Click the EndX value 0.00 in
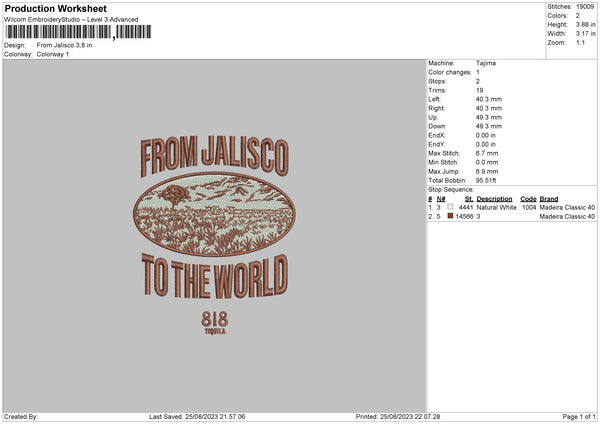600x424 pixels. [x=486, y=135]
